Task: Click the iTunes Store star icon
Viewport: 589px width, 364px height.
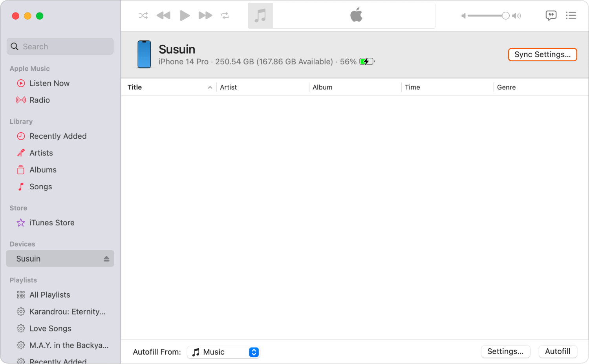Action: click(x=21, y=223)
